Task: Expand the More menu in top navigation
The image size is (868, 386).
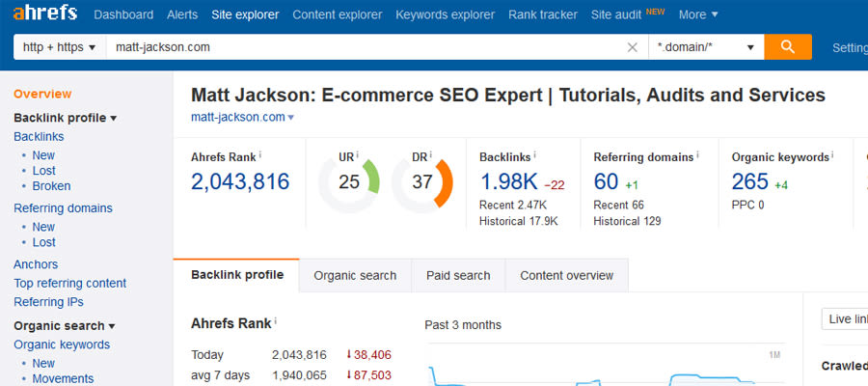Action: click(x=698, y=14)
